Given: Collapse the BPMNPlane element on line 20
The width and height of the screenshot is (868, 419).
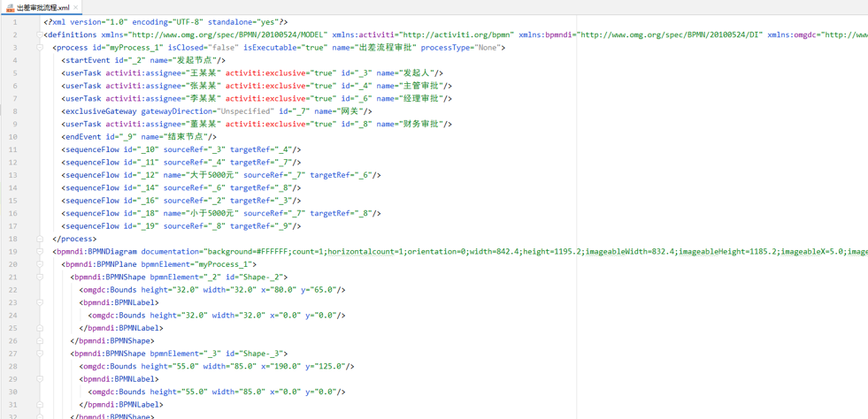Looking at the screenshot, I should [x=40, y=264].
